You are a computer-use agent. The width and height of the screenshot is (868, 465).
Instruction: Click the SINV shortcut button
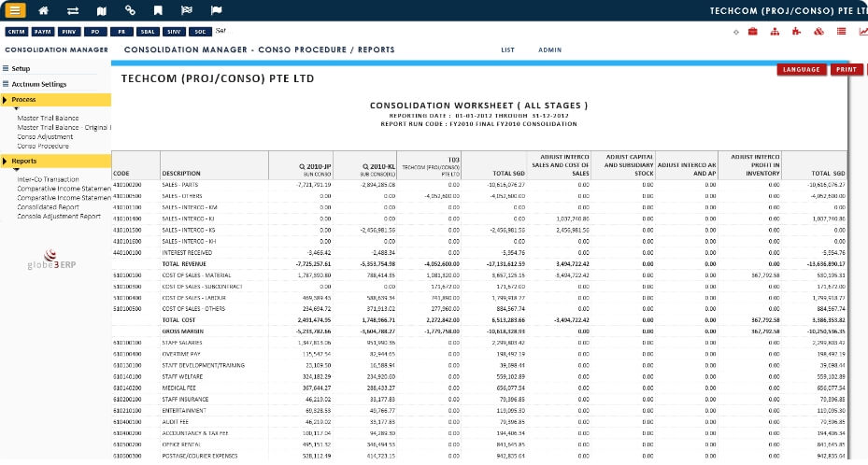[x=174, y=32]
